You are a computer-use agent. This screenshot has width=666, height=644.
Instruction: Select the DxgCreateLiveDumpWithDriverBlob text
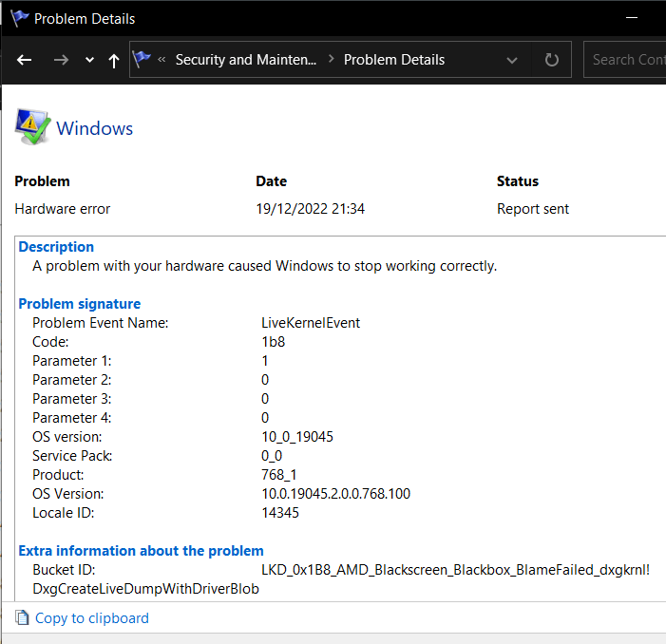click(x=145, y=589)
